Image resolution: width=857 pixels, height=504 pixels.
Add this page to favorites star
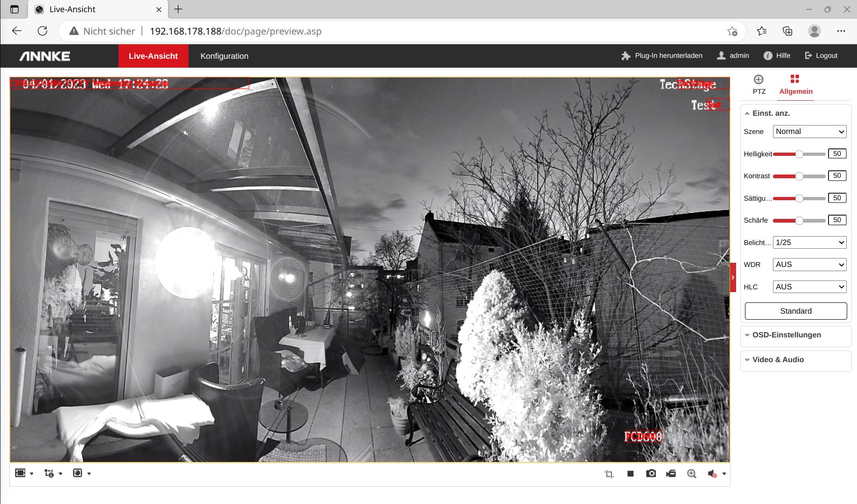[732, 31]
